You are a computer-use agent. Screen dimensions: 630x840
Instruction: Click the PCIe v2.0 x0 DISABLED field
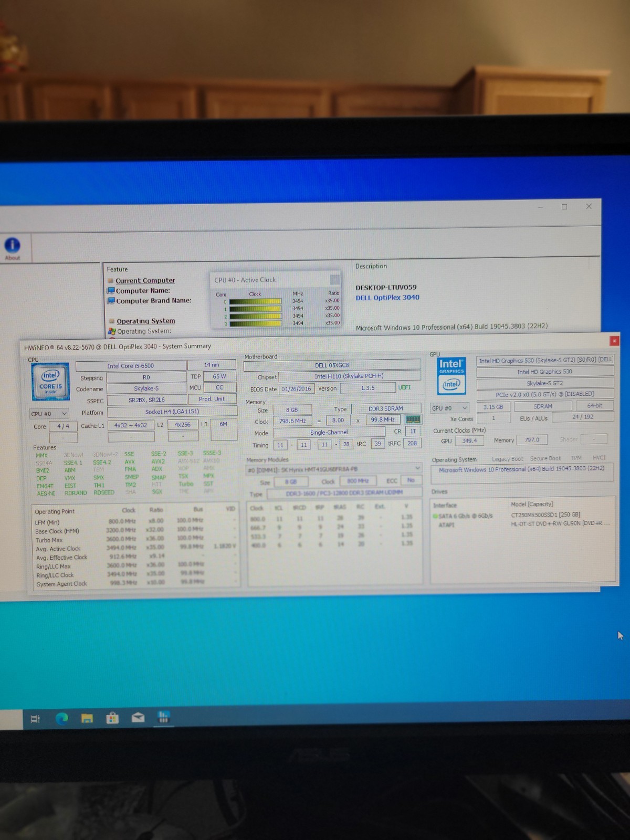(x=545, y=394)
